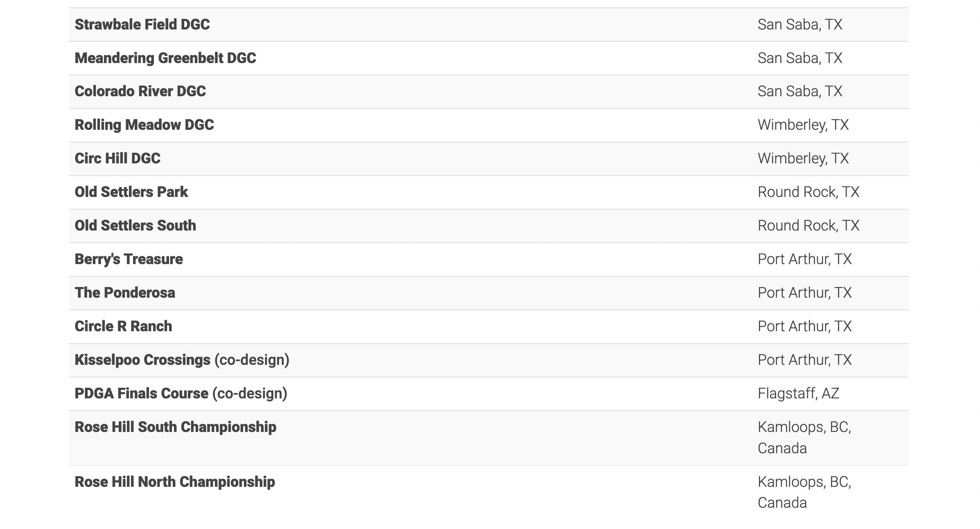The height and width of the screenshot is (529, 980).
Task: Click The Ponderosa course name
Action: coord(125,293)
